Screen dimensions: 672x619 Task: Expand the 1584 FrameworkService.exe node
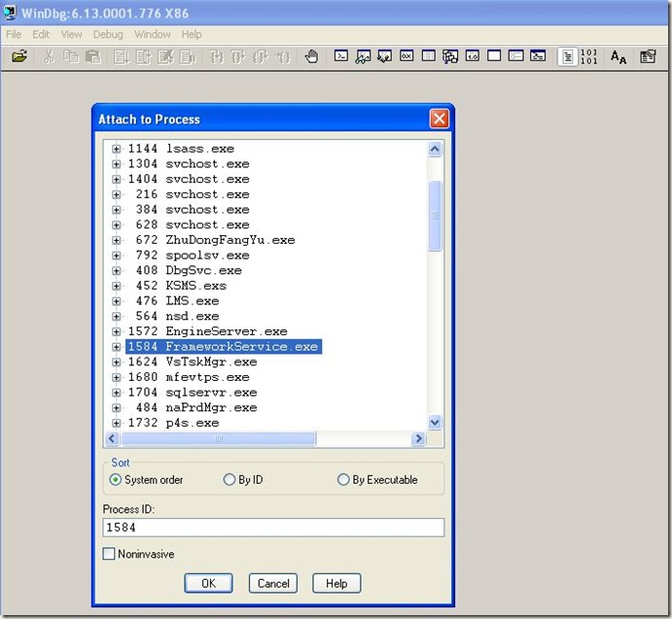coord(116,347)
